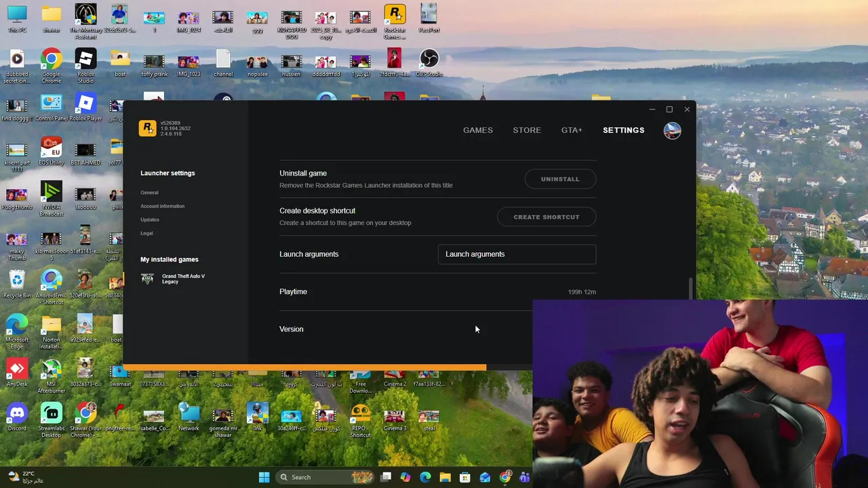
Task: Select the Rockstar Games desktop shortcut
Action: (x=395, y=22)
